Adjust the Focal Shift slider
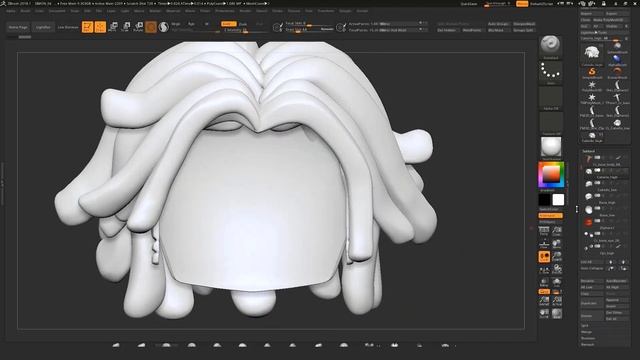This screenshot has height=360, width=640. (309, 24)
